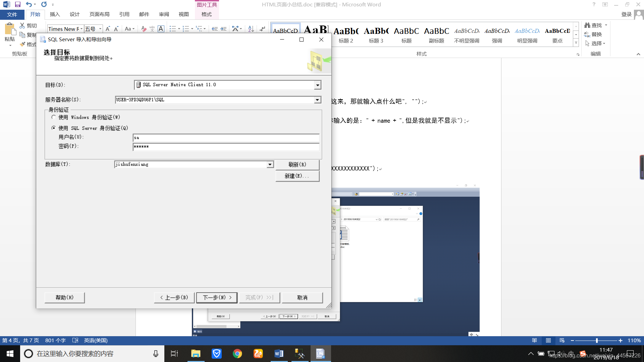Switch to the Review (审阅) tab
Viewport: 644px width, 362px height.
164,14
